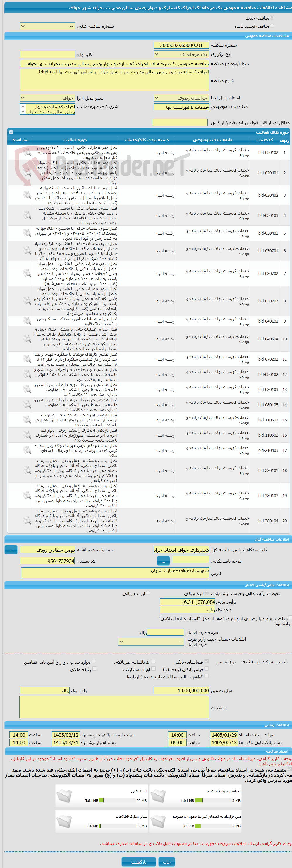Toggle گواهی خالص مطالبات checkbox
292x868 pixels.
coord(206,676)
